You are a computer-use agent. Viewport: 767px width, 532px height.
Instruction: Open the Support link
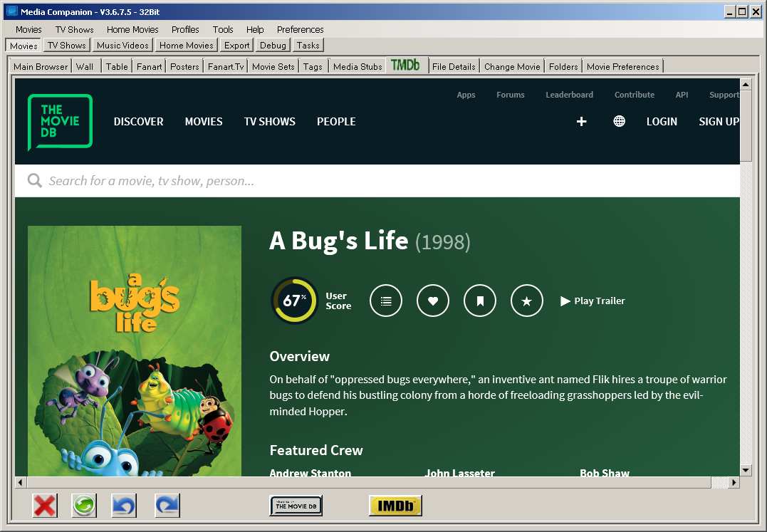pos(724,95)
